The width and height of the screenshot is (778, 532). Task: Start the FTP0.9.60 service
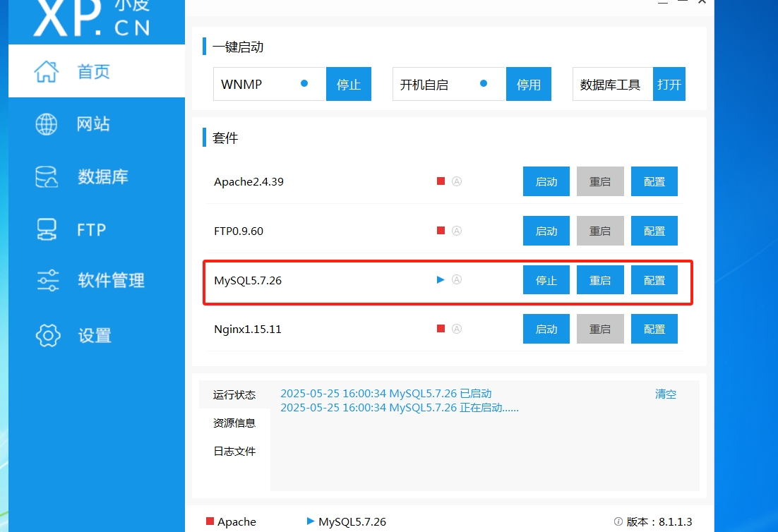(546, 231)
